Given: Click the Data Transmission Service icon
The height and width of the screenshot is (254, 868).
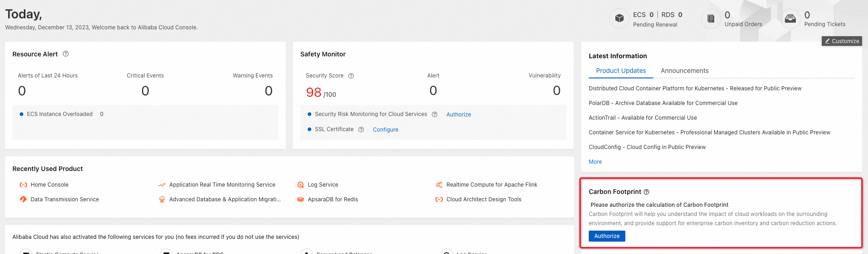Looking at the screenshot, I should [23, 199].
